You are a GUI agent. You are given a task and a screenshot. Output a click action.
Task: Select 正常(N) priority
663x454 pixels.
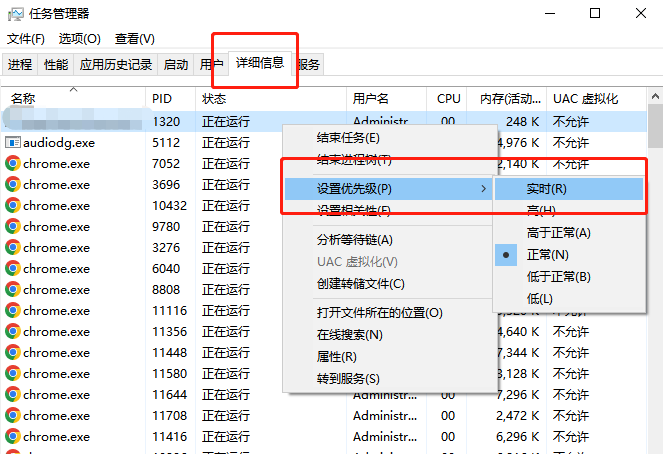[x=569, y=255]
